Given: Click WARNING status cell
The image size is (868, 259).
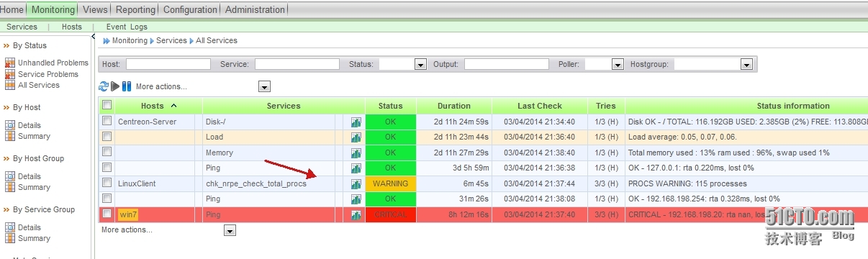Looking at the screenshot, I should coord(390,183).
